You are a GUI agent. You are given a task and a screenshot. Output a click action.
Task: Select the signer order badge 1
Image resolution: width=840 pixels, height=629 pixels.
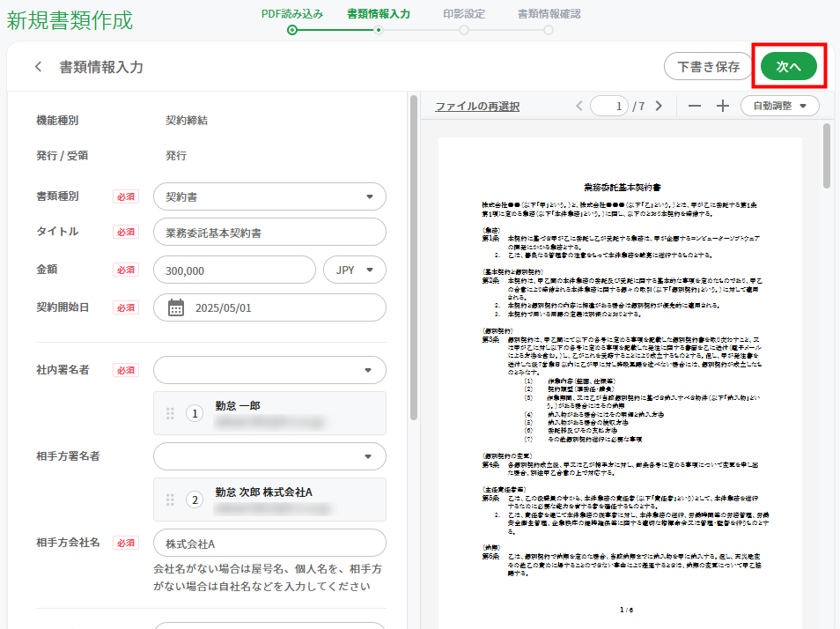pos(195,414)
